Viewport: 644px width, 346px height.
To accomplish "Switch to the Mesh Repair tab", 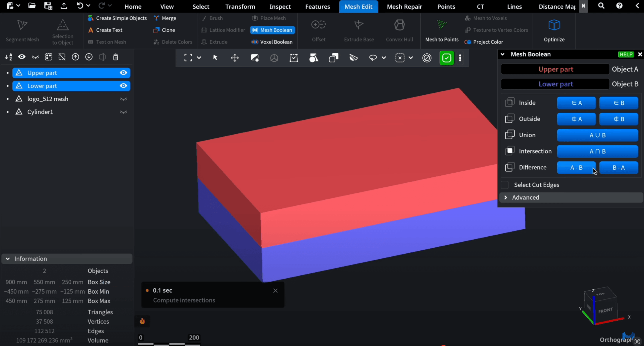I will pos(404,7).
